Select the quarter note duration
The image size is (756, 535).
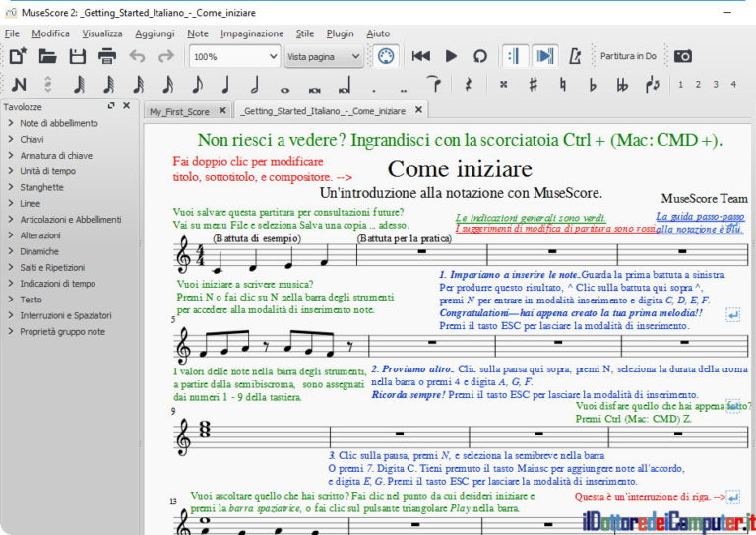225,85
